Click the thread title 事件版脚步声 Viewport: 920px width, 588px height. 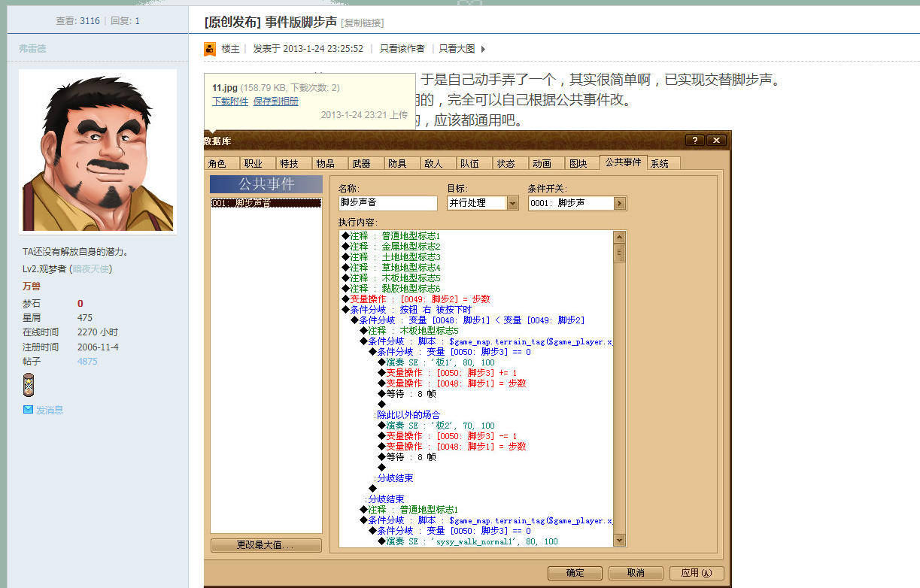(x=301, y=23)
